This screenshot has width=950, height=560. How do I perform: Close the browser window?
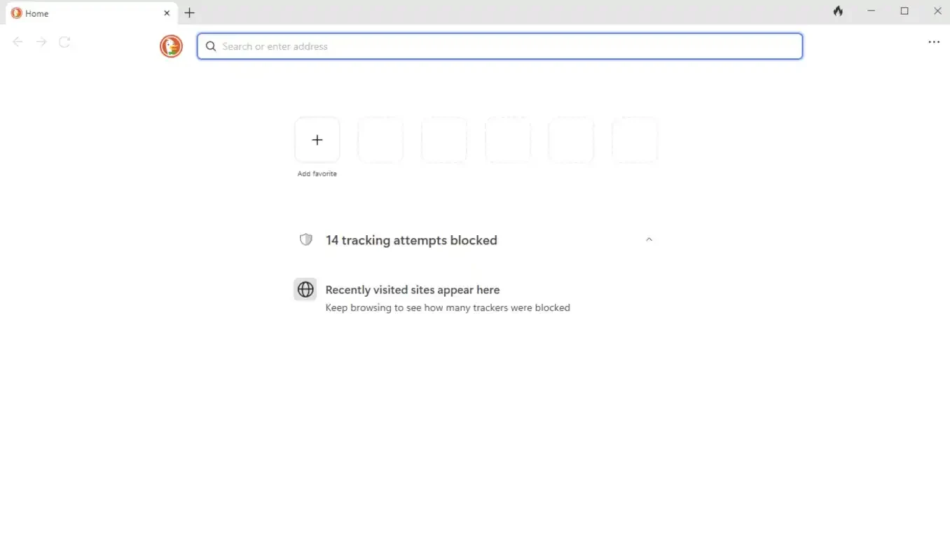[937, 11]
